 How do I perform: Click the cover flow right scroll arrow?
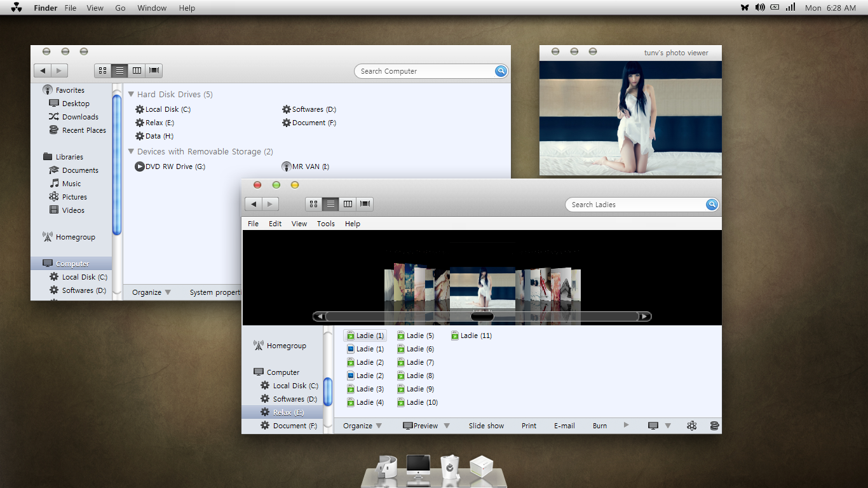point(645,316)
